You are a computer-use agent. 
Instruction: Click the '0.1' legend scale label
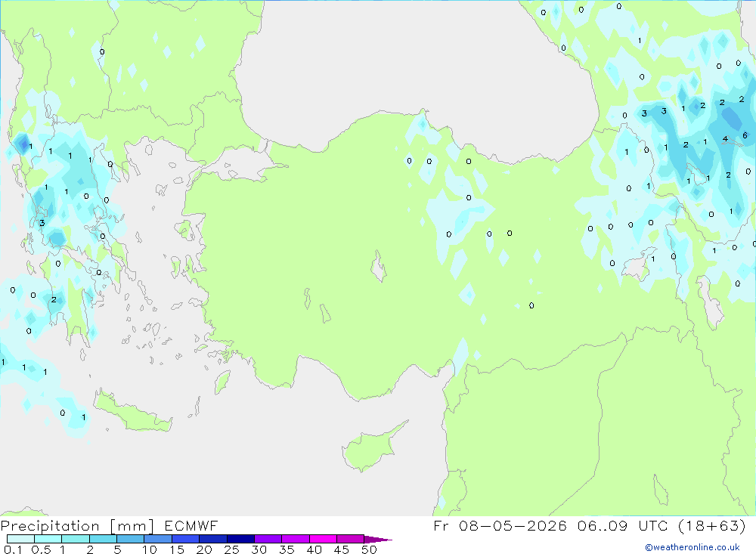(13, 549)
